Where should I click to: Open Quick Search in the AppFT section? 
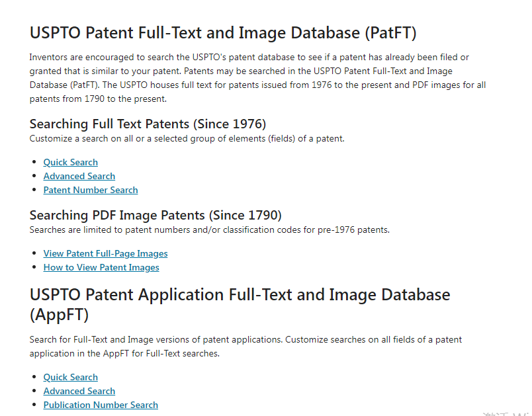(71, 377)
